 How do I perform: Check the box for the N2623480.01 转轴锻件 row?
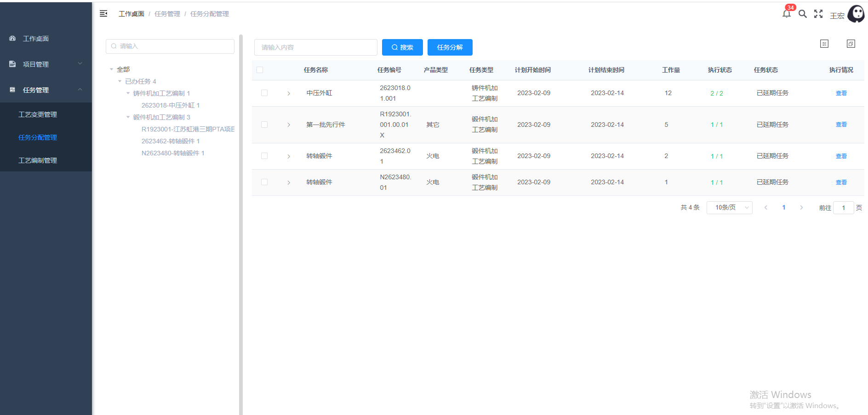tap(264, 182)
